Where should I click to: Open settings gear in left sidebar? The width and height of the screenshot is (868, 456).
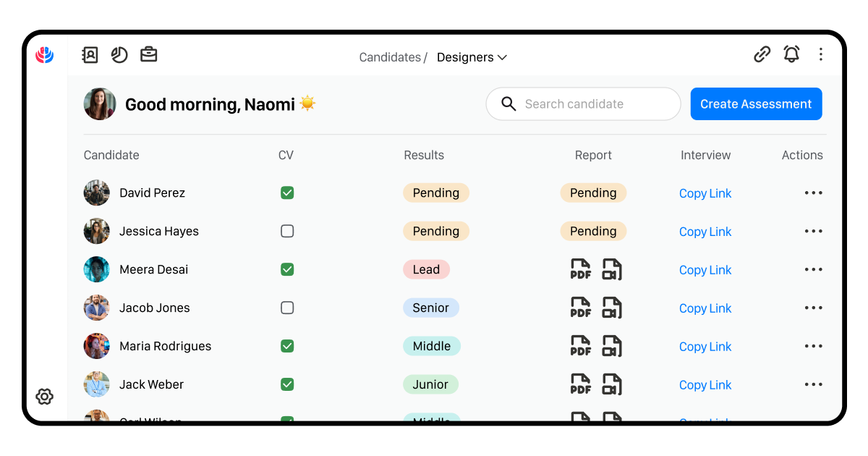coord(45,397)
